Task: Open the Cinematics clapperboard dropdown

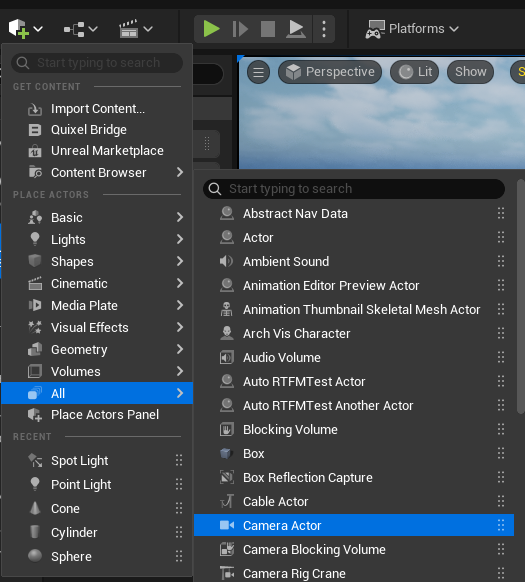Action: (x=136, y=29)
